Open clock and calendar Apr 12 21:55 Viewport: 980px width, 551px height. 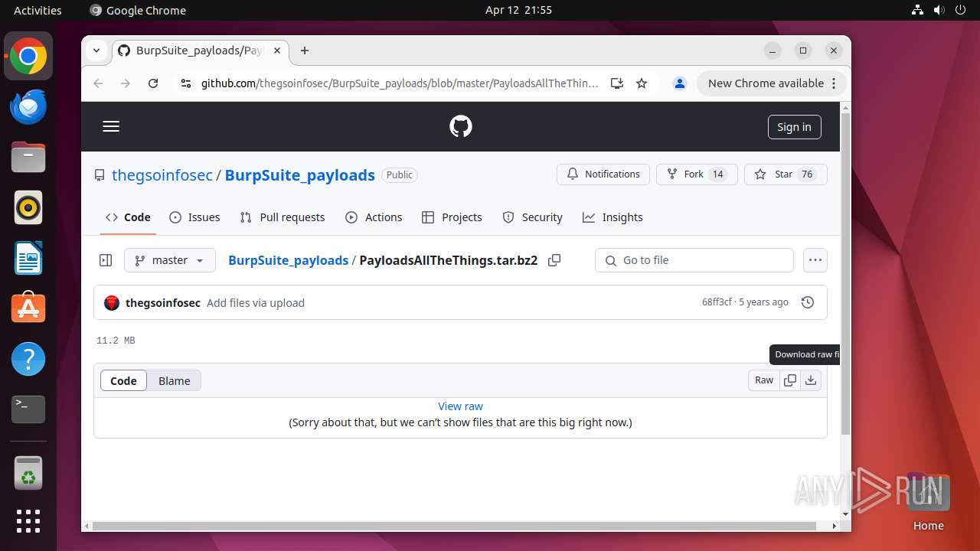click(518, 10)
